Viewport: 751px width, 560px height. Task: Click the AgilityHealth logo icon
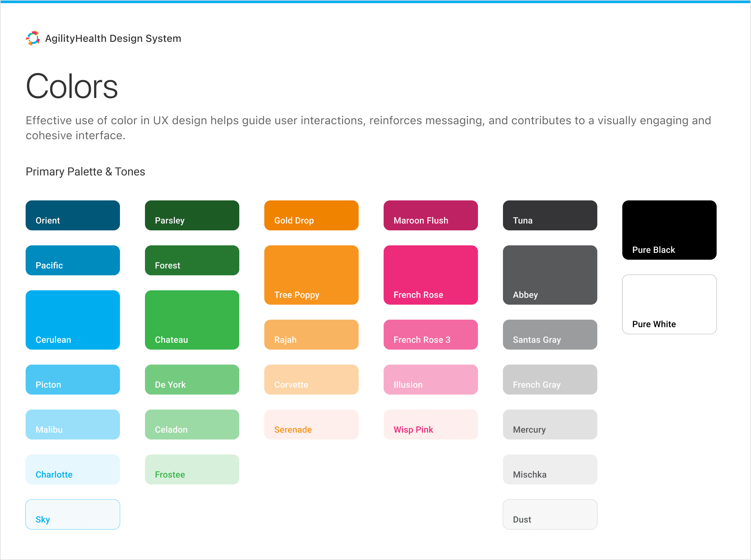33,38
